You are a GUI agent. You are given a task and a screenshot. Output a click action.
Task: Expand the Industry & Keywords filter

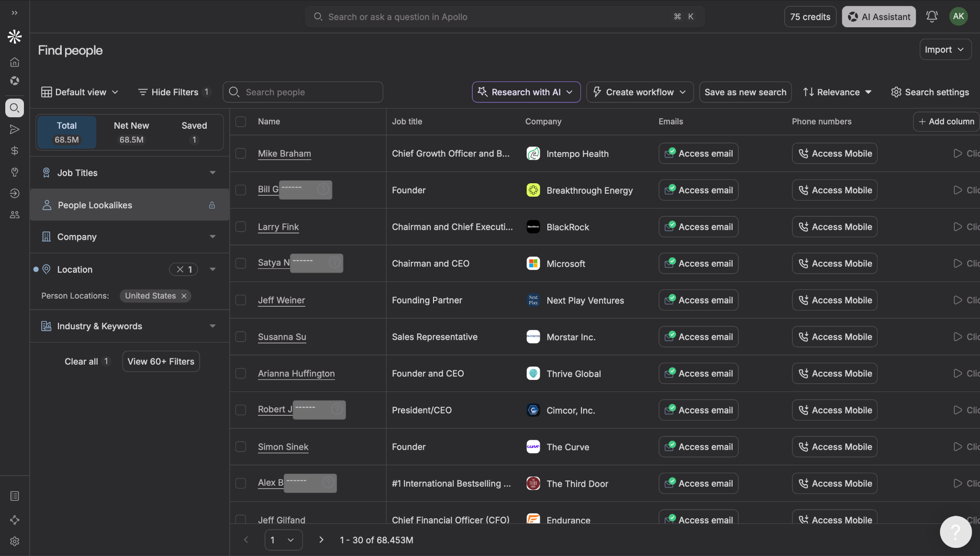coord(129,326)
